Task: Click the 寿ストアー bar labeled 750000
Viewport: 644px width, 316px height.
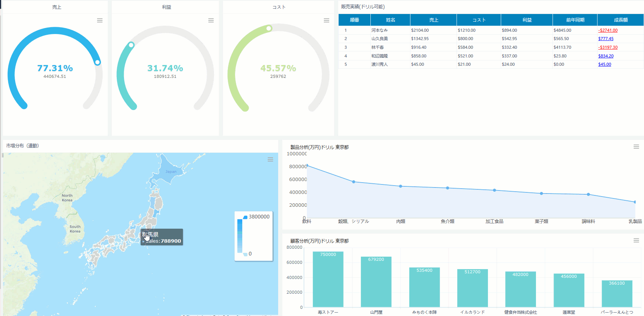Action: [328, 279]
